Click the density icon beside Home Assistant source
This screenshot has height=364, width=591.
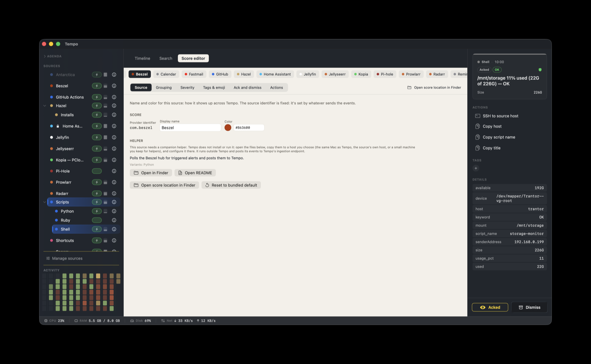[105, 126]
